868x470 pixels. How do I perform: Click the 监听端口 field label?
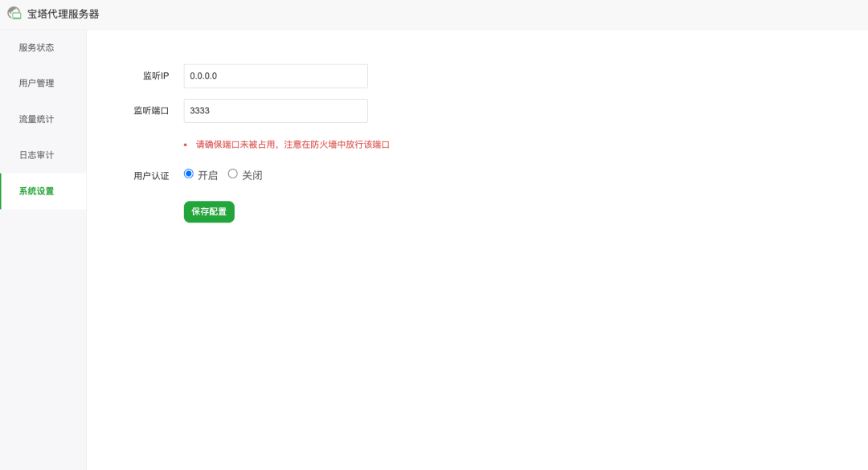151,112
